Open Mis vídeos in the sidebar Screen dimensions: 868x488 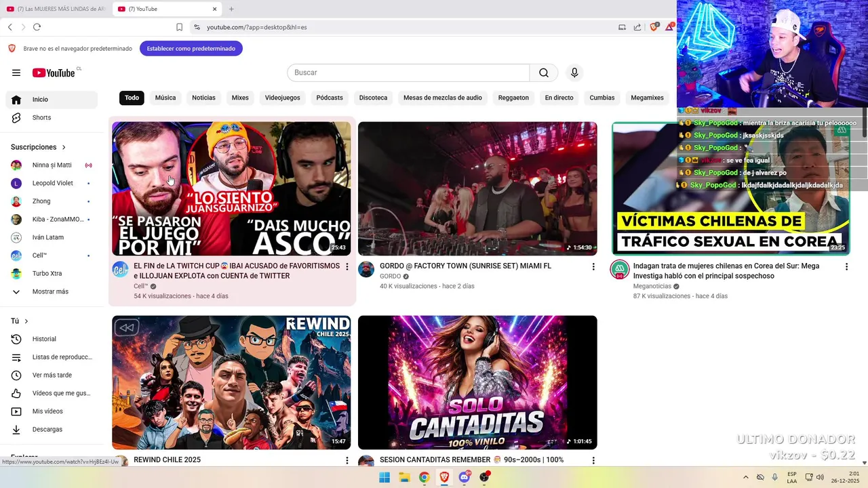52,411
